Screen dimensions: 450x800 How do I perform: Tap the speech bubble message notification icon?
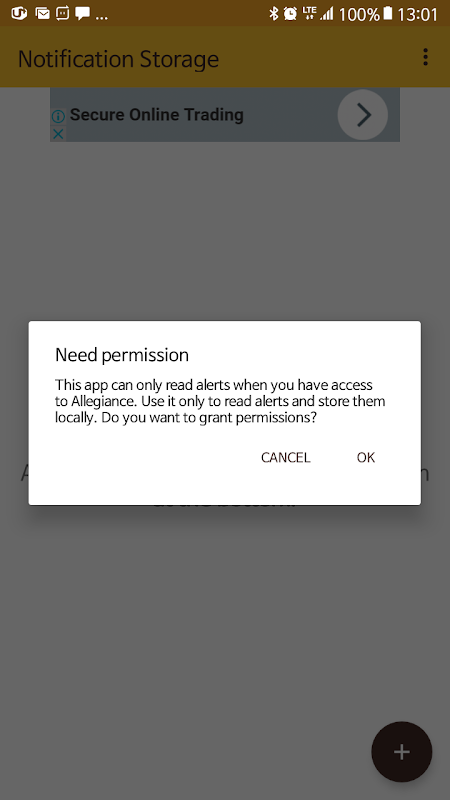[83, 14]
